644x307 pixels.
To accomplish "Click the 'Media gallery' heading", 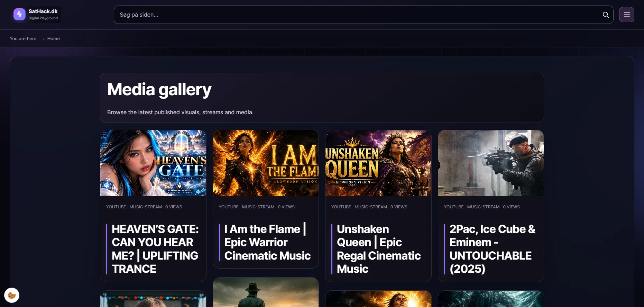I will click(159, 89).
